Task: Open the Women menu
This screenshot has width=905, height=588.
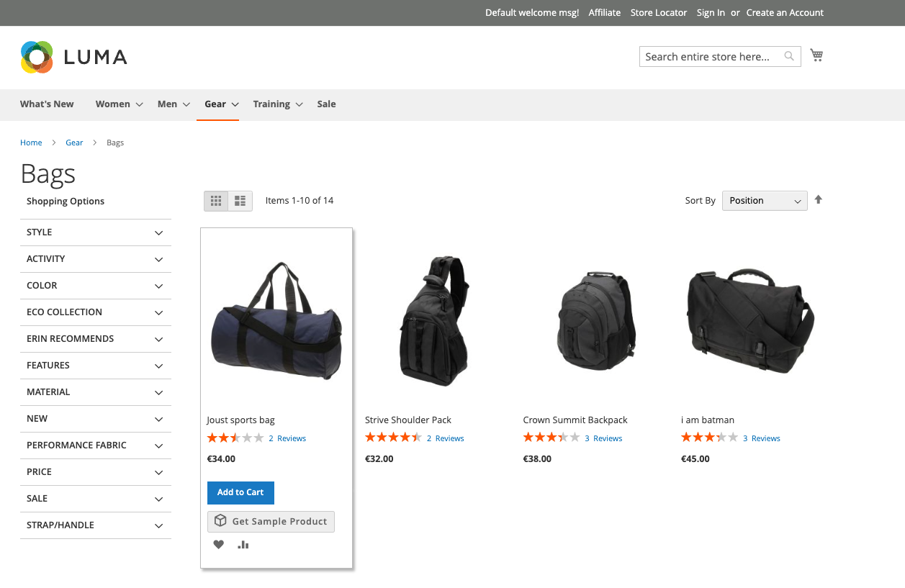Action: 120,104
